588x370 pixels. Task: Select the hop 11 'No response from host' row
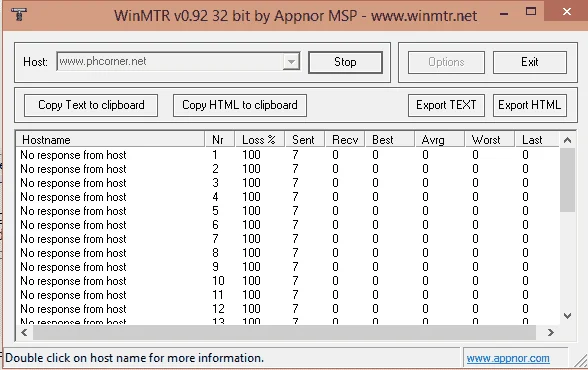(288, 295)
